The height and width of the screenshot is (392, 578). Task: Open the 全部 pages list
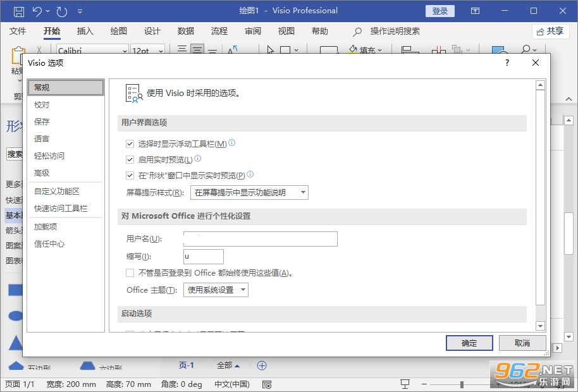point(228,365)
